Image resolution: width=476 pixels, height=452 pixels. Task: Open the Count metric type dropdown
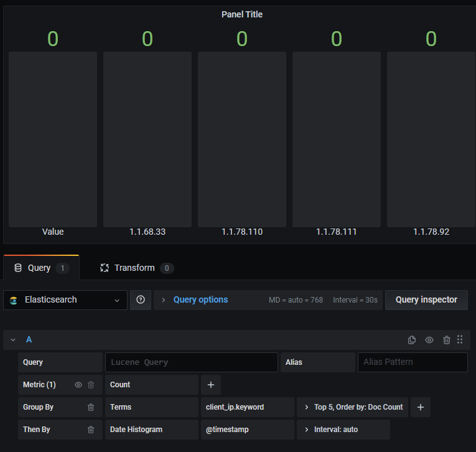click(x=152, y=385)
